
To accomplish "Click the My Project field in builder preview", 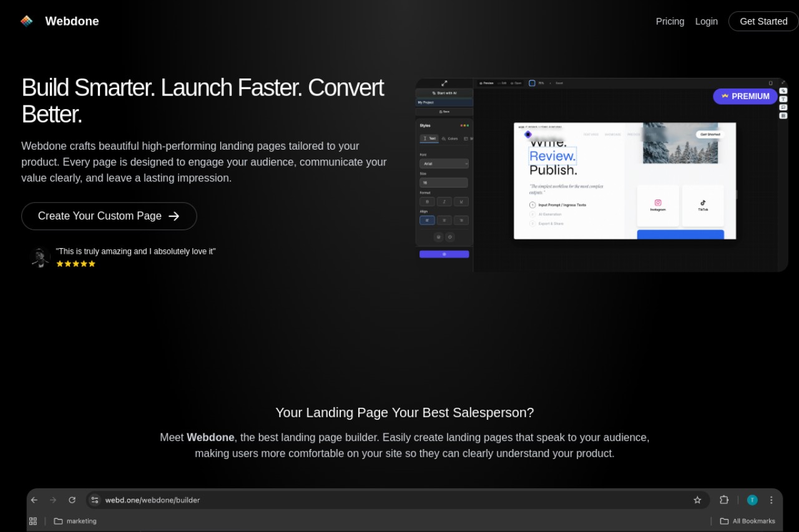I will click(x=444, y=102).
